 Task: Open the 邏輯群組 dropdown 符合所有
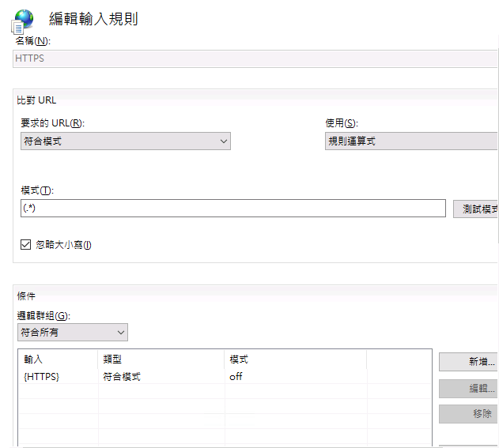coord(73,333)
